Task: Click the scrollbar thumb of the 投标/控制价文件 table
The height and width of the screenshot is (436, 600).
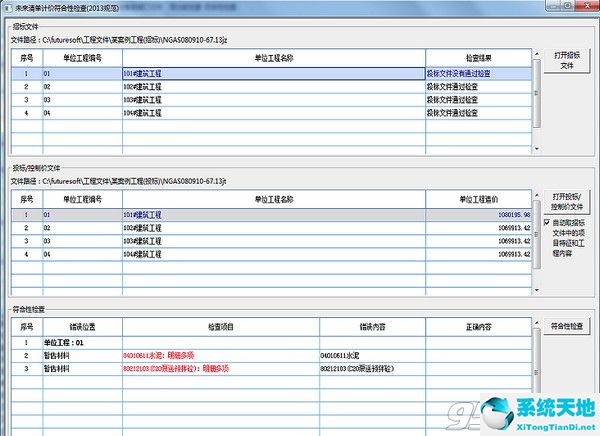Action: tap(537, 234)
